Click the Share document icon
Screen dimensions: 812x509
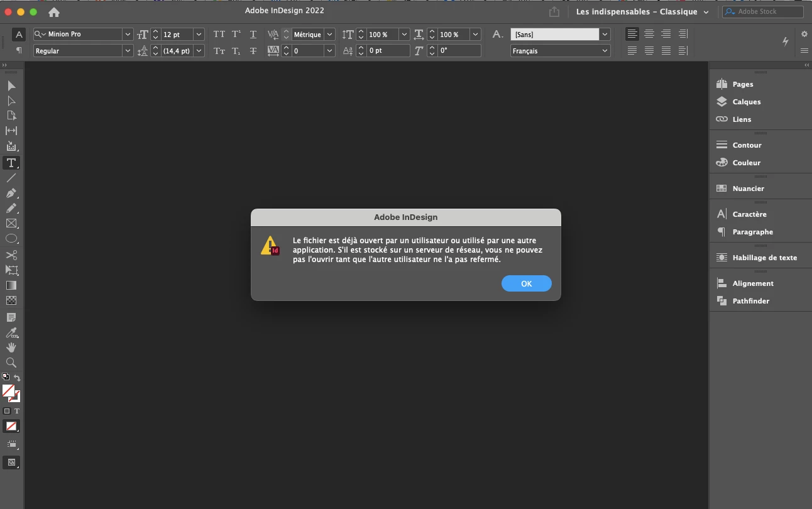click(x=554, y=12)
